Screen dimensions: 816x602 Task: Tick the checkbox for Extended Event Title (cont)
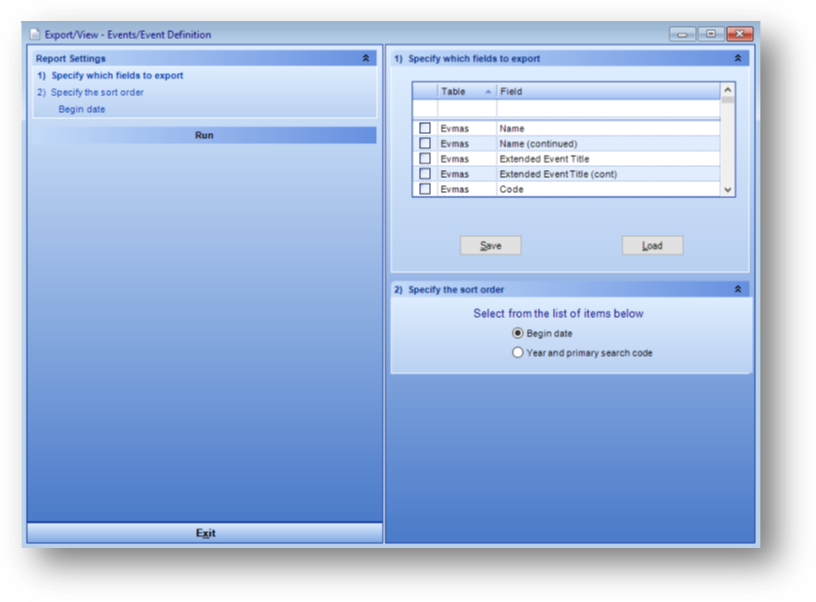tap(425, 173)
